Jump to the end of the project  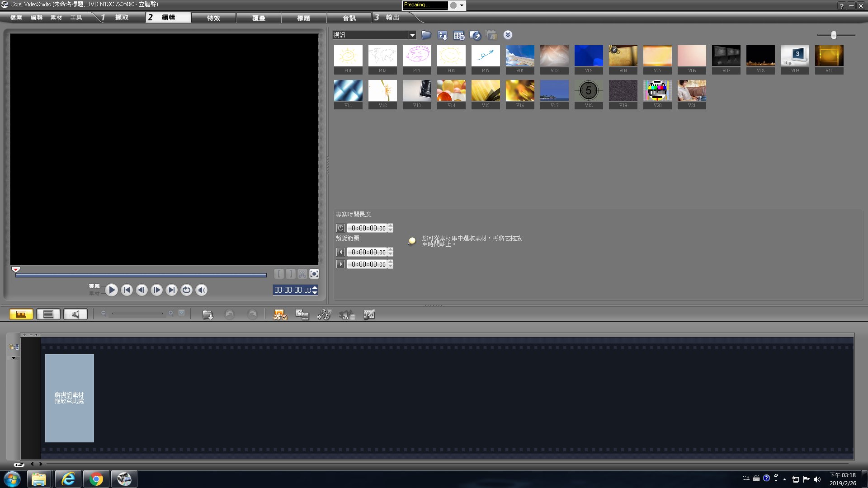[171, 290]
